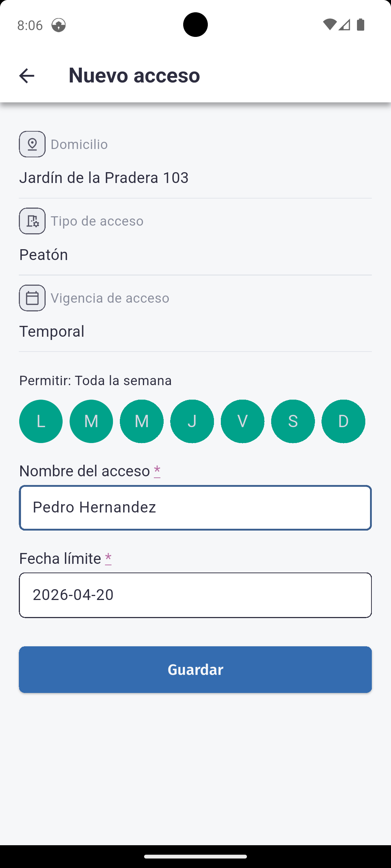This screenshot has height=868, width=391.
Task: Open the Tipo de acceso dropdown showing Peatón
Action: tap(195, 255)
